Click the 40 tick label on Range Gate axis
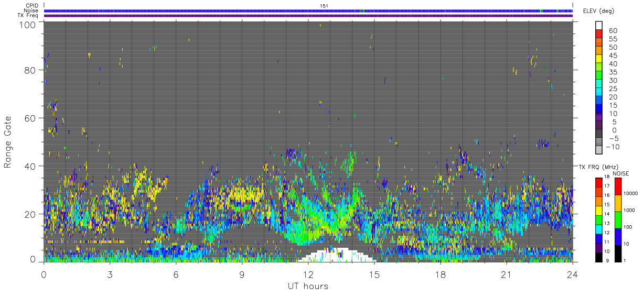The image size is (644, 297). (x=30, y=166)
